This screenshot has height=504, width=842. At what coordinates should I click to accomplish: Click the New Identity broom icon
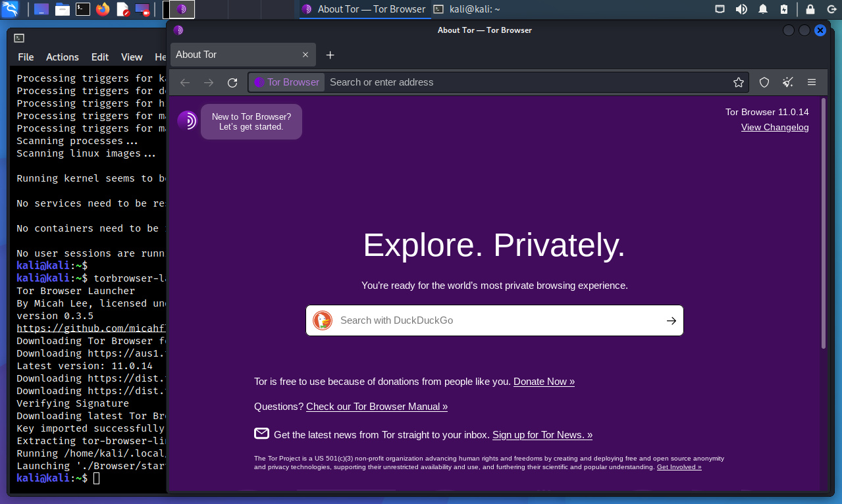pos(787,82)
